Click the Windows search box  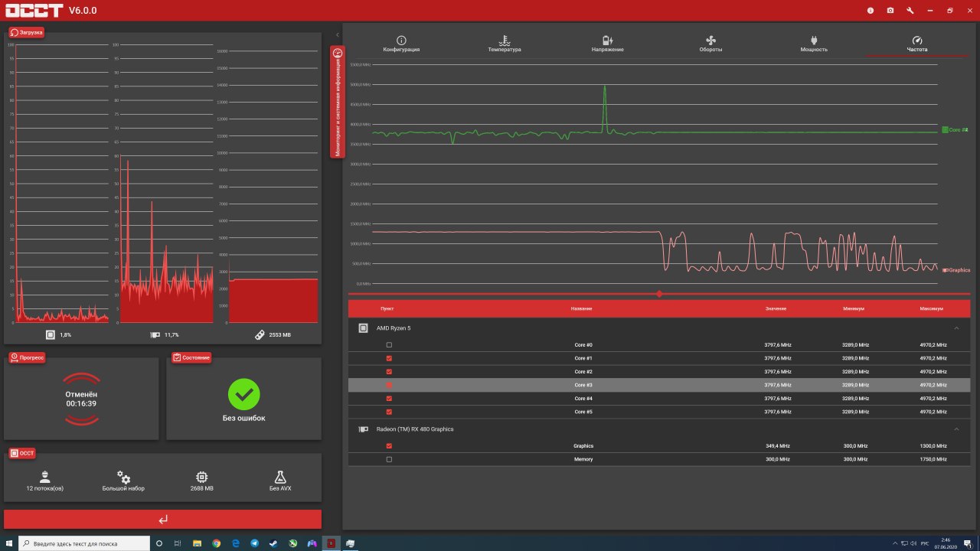click(84, 543)
